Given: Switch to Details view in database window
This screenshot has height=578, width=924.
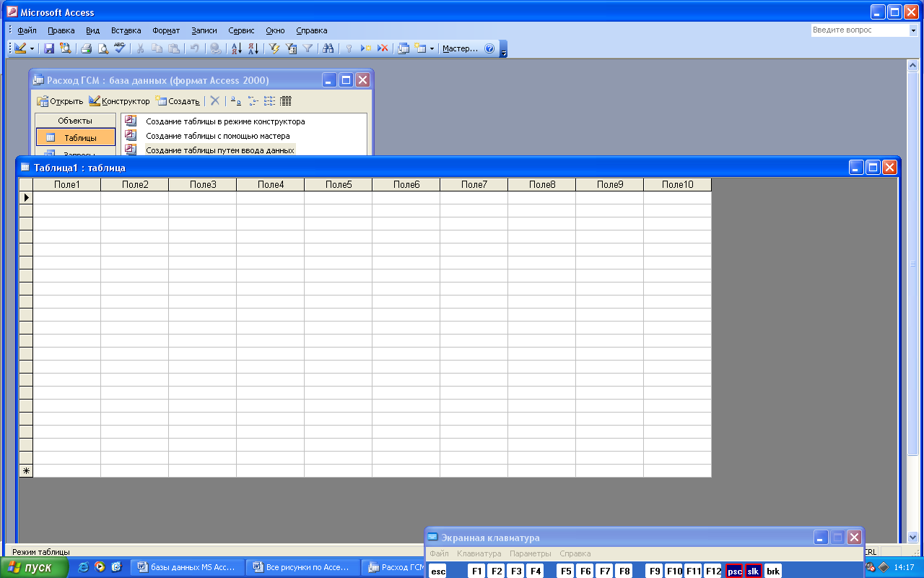Looking at the screenshot, I should 286,101.
